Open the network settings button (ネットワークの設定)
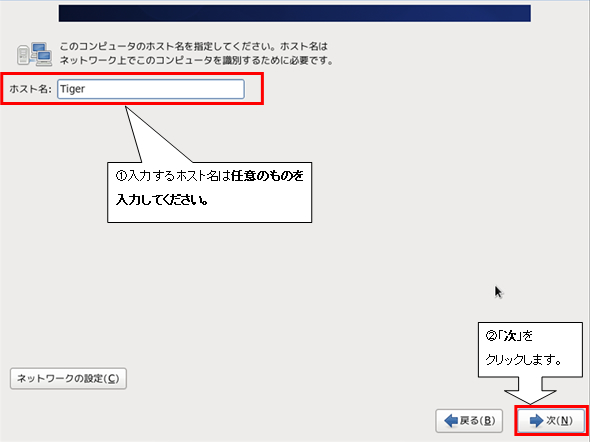 coord(68,378)
